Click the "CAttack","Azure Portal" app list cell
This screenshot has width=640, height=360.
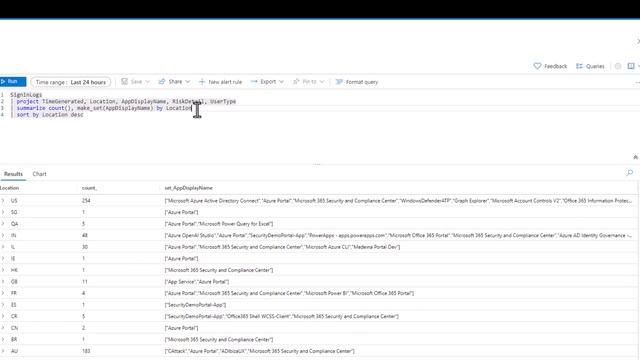point(259,351)
